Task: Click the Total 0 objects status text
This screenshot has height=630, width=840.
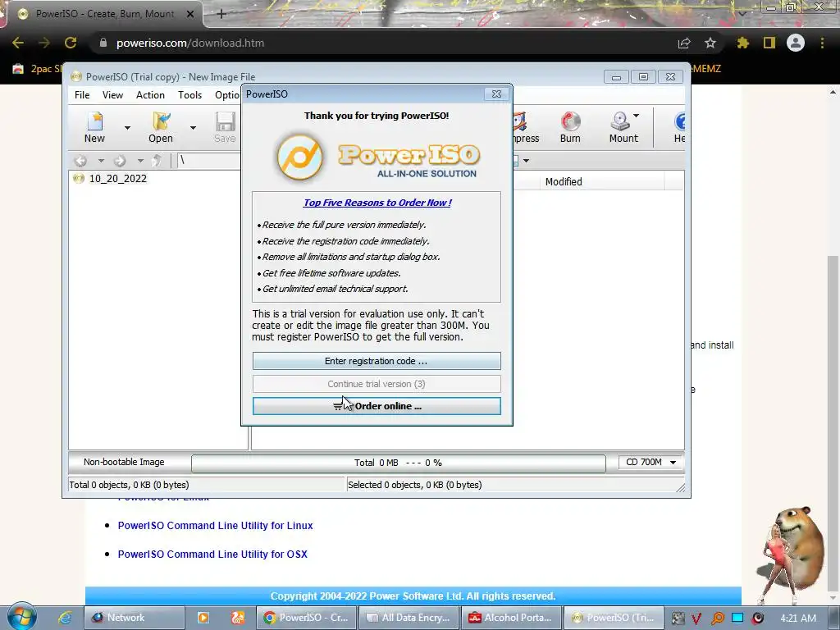Action: 129,485
